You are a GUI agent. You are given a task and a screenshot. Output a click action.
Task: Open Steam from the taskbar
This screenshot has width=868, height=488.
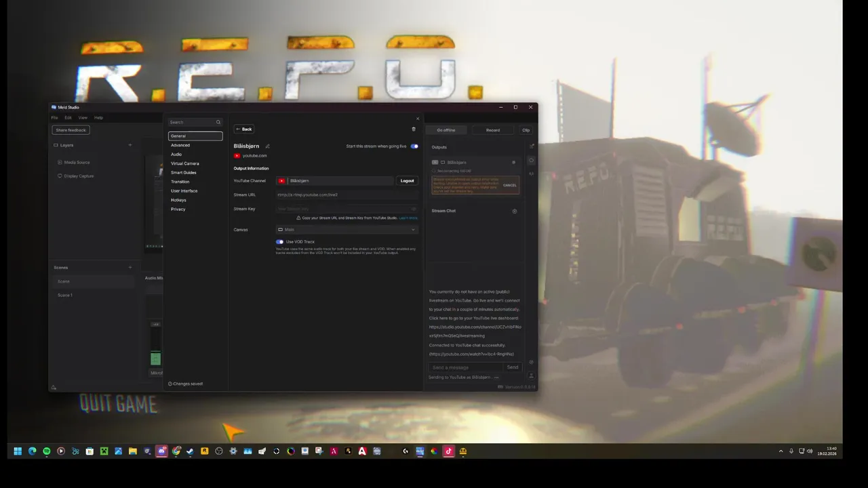pyautogui.click(x=190, y=451)
